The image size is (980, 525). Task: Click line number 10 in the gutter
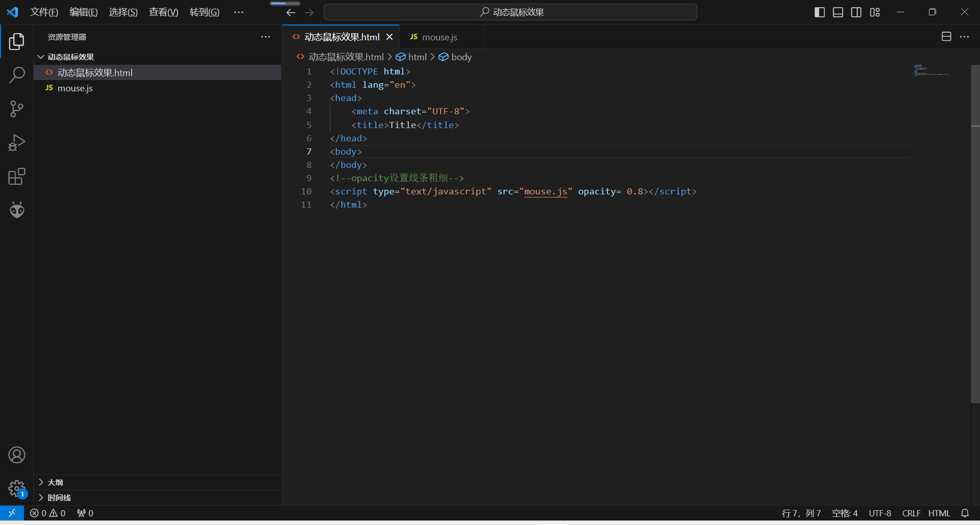[306, 191]
